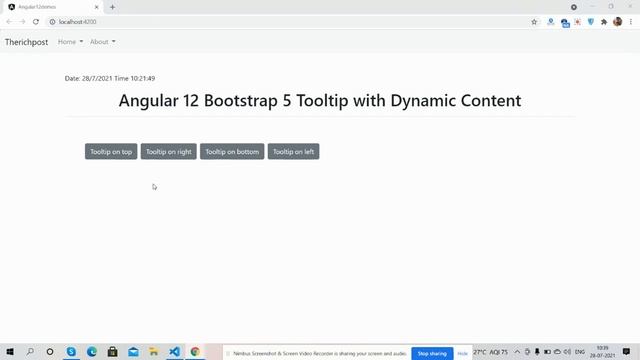Open the Windows Start menu
Screen dimensions: 640x360
10,351
